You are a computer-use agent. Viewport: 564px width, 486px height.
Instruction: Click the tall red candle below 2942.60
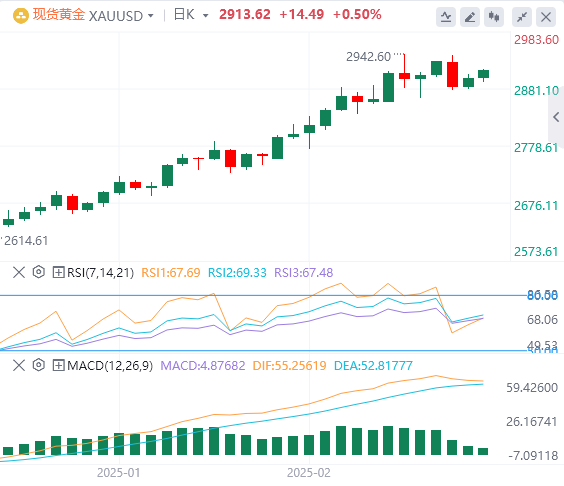tap(404, 71)
